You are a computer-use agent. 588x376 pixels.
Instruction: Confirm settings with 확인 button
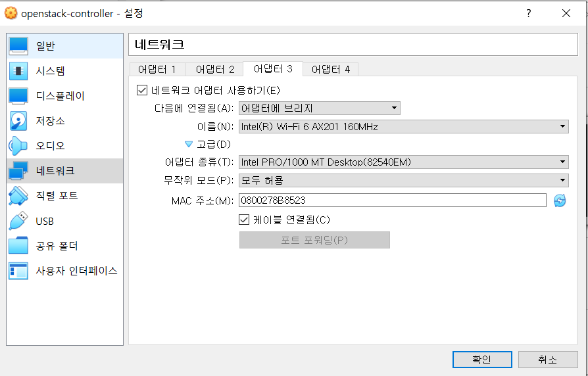482,360
